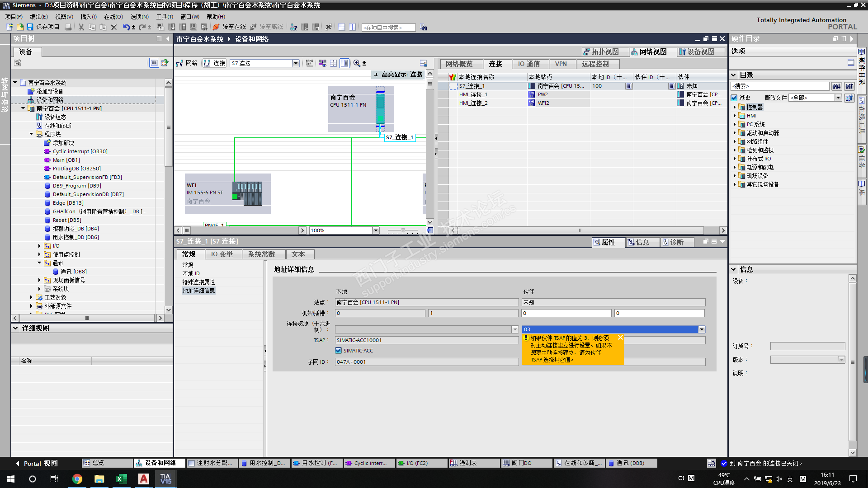Click the Save project disk icon
Viewport: 868px width, 488px height.
(x=30, y=27)
